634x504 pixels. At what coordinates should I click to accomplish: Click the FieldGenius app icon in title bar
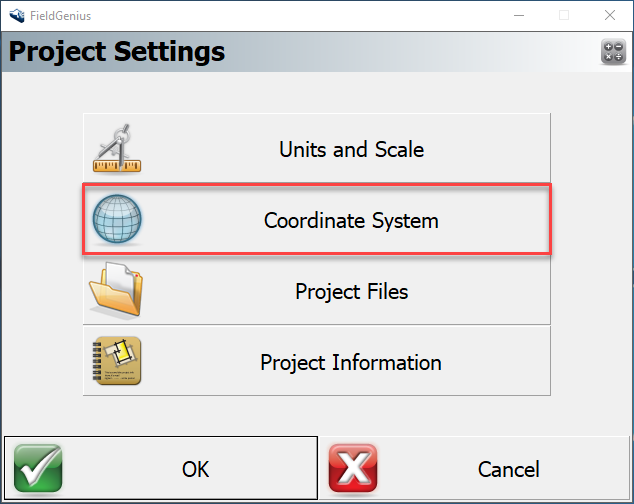pos(16,15)
